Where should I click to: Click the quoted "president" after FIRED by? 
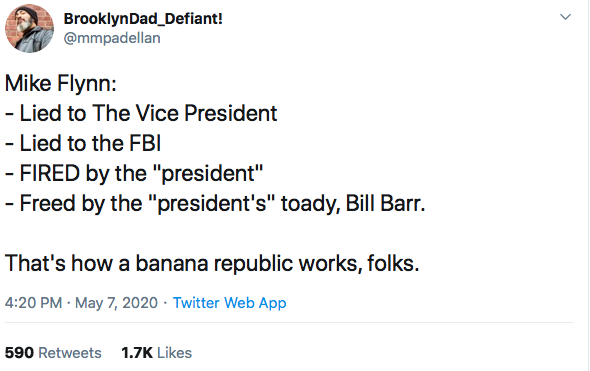pos(208,174)
